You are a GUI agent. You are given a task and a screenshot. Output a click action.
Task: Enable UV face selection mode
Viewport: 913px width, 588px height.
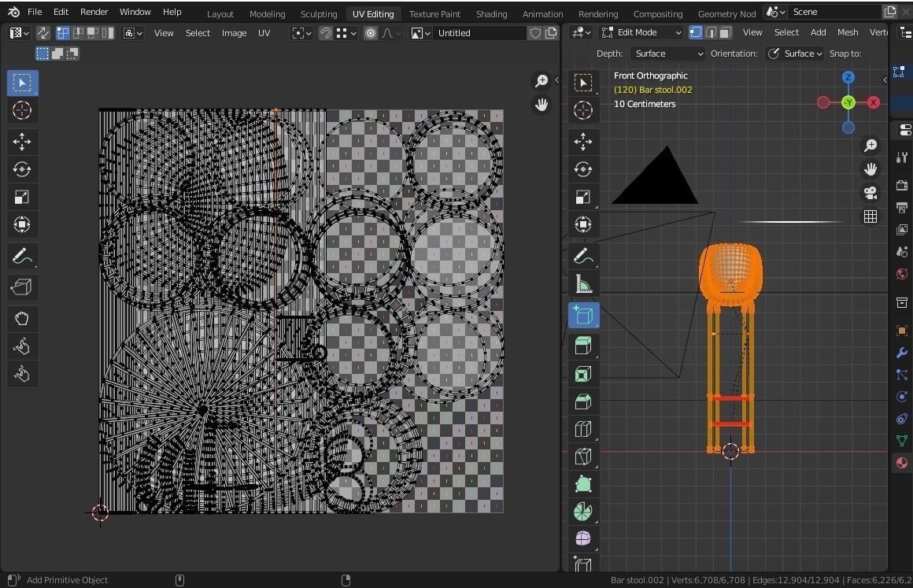click(x=93, y=33)
